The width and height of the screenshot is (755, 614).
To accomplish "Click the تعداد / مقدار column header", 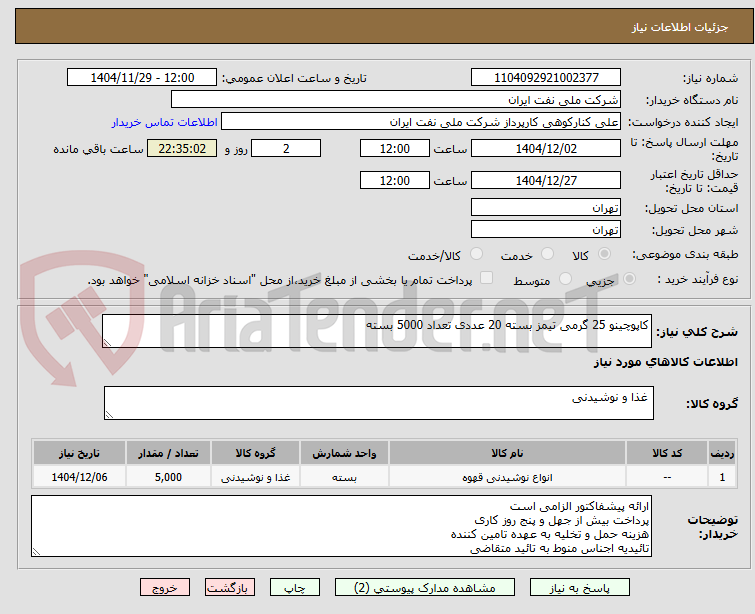I will [x=169, y=453].
